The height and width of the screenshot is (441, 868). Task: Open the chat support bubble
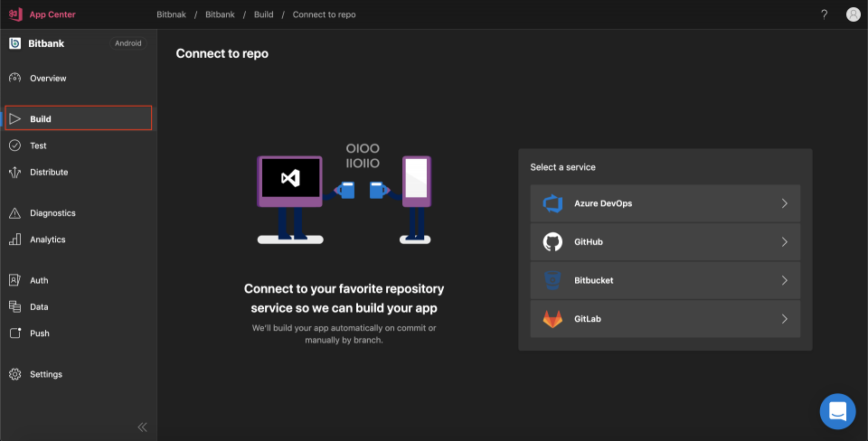tap(837, 411)
